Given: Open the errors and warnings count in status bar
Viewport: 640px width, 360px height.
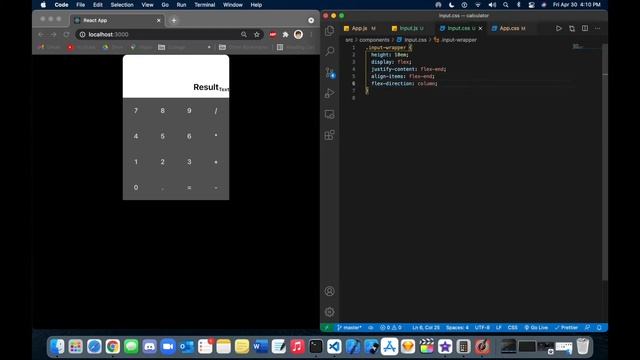Looking at the screenshot, I should coord(391,327).
